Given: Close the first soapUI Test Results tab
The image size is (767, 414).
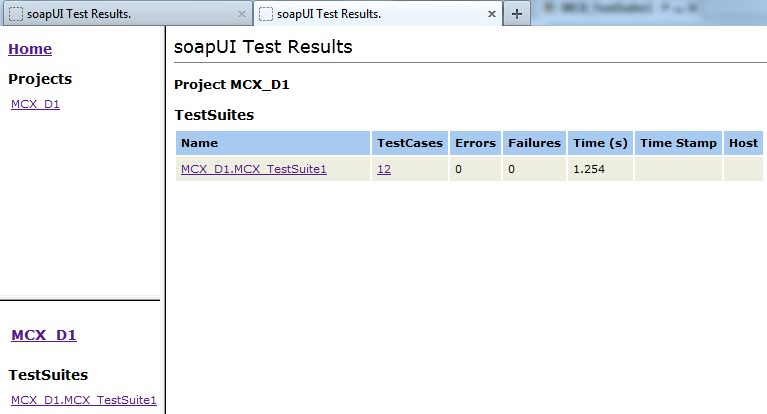Looking at the screenshot, I should (242, 14).
